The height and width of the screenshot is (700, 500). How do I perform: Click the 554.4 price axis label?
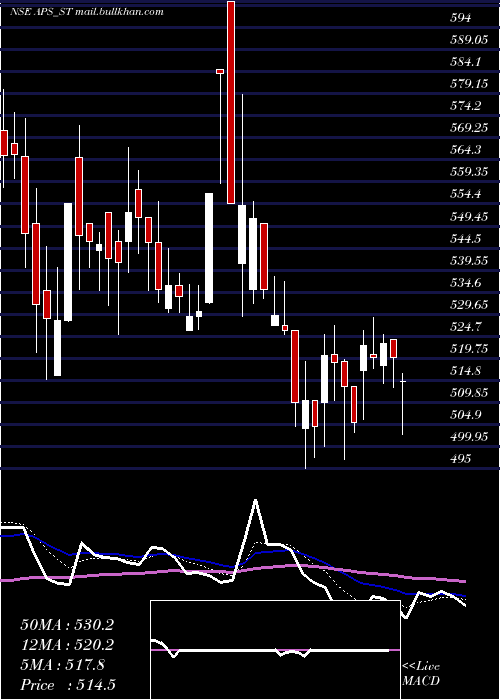[x=465, y=194]
